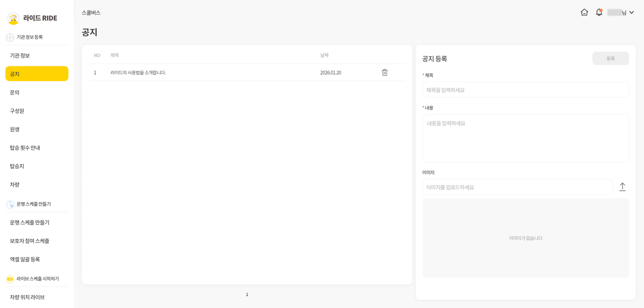Image resolution: width=644 pixels, height=308 pixels.
Task: Click the 라이브 스케줄 시작하기 section icon
Action: tap(10, 279)
